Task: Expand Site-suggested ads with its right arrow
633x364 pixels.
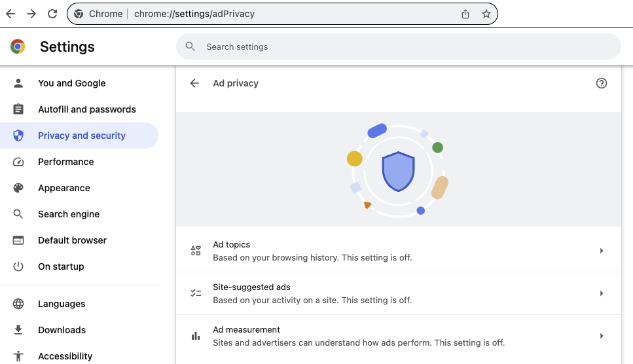Action: (x=602, y=293)
